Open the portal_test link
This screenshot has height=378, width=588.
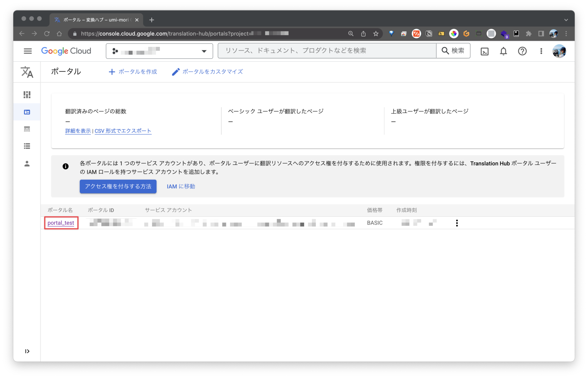61,222
